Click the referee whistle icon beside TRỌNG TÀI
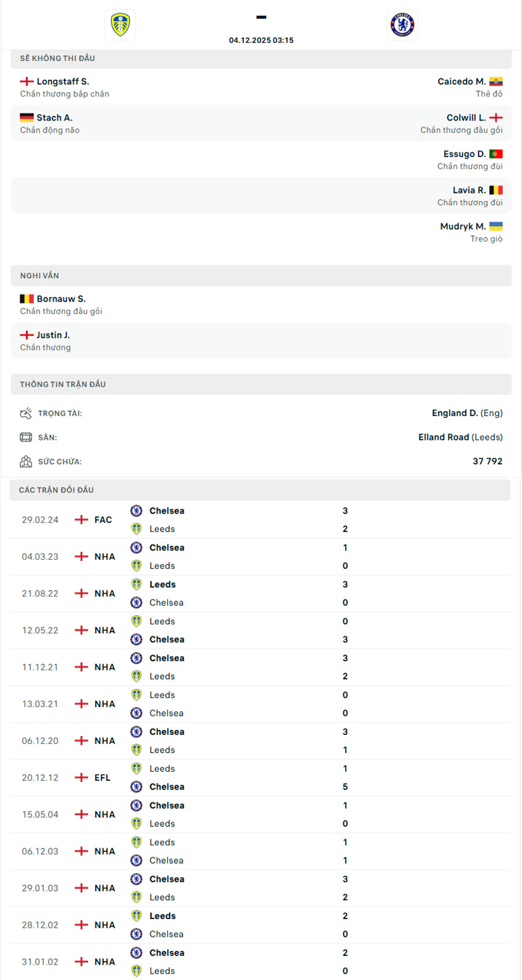The height and width of the screenshot is (980, 522). (26, 414)
